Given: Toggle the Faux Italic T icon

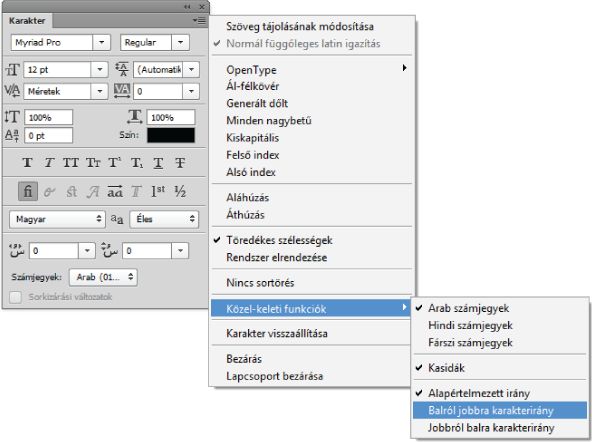Looking at the screenshot, I should tap(49, 163).
